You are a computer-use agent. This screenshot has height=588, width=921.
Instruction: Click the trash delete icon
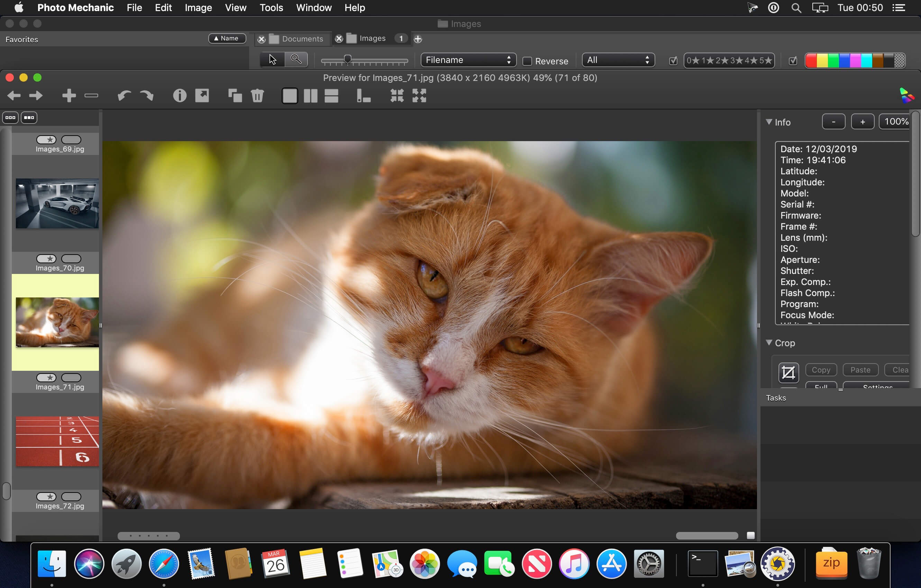pos(257,95)
